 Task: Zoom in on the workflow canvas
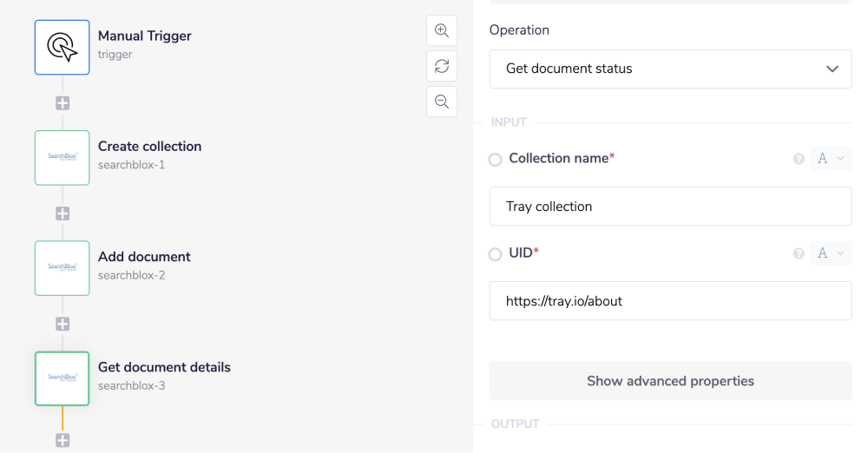tap(442, 30)
